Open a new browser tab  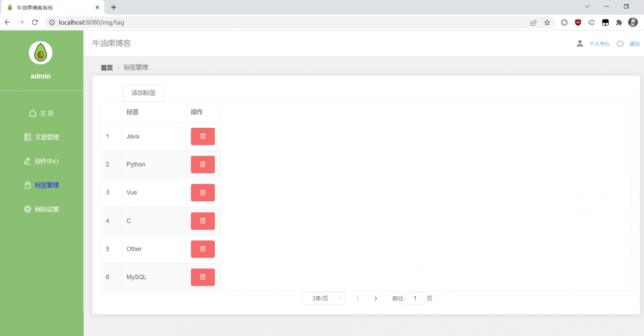point(114,8)
